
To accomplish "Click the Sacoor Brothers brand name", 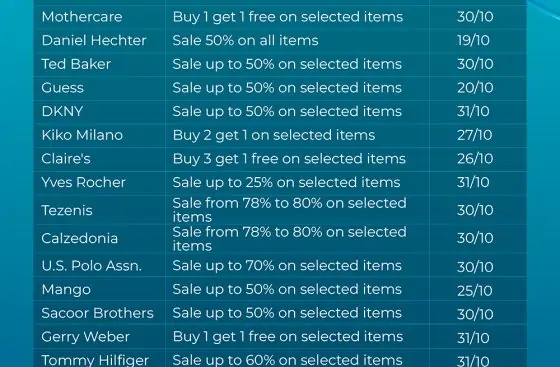I will pyautogui.click(x=98, y=313).
